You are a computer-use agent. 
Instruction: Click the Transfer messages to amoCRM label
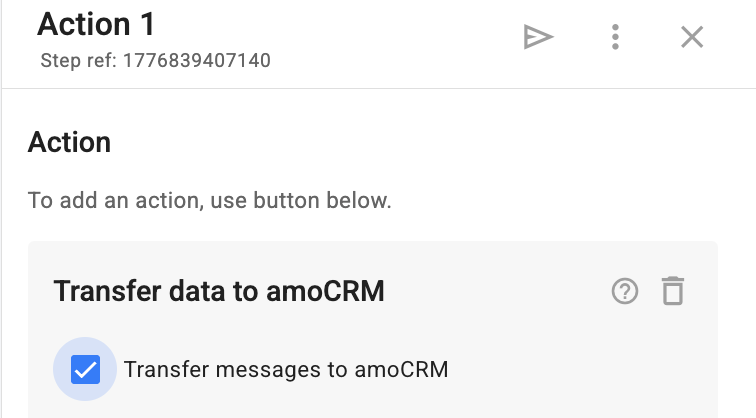click(286, 370)
